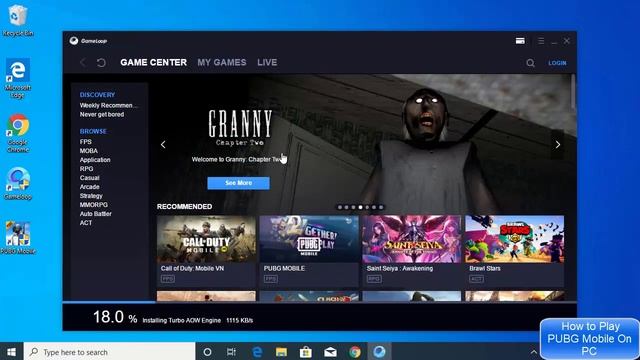Browse the FPS category
Image resolution: width=640 pixels, height=360 pixels.
pos(86,142)
